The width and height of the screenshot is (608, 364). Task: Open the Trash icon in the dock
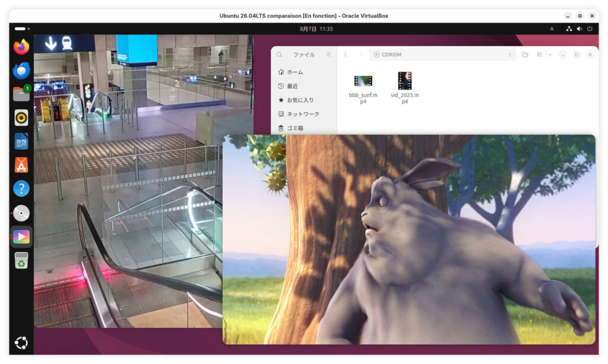(x=21, y=260)
